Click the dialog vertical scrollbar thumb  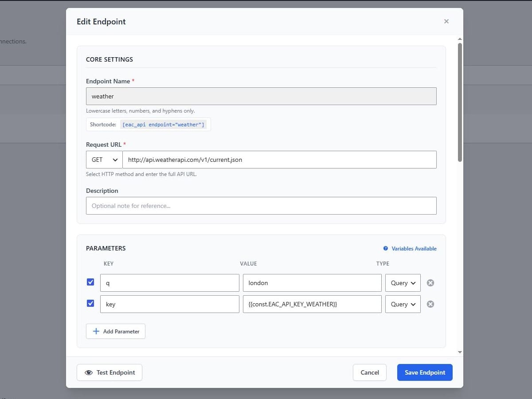click(x=460, y=102)
